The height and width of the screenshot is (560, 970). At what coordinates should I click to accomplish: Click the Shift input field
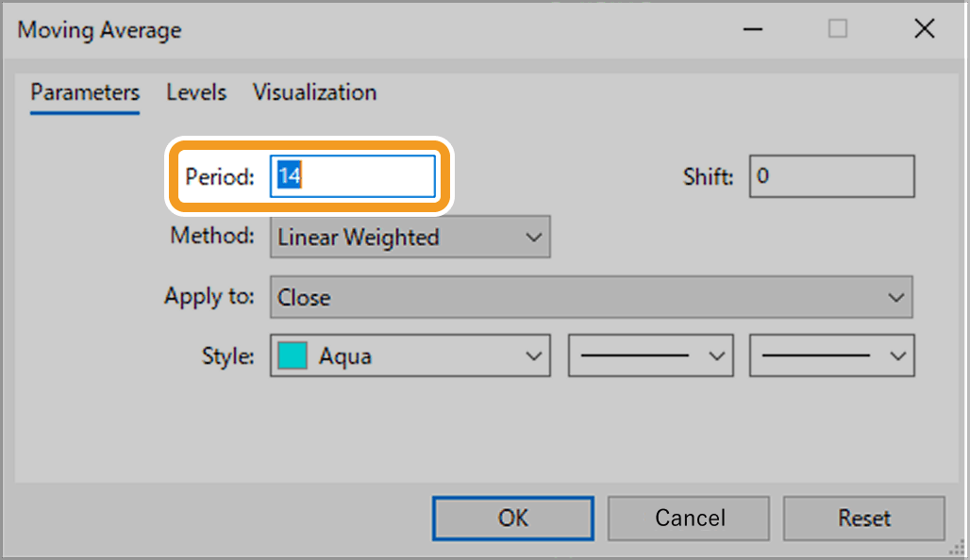(x=831, y=177)
